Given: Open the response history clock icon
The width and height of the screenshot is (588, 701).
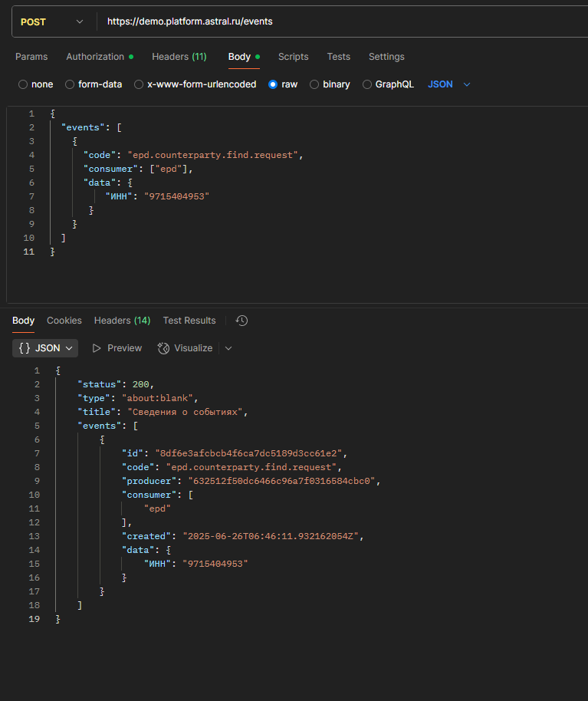Looking at the screenshot, I should point(241,321).
